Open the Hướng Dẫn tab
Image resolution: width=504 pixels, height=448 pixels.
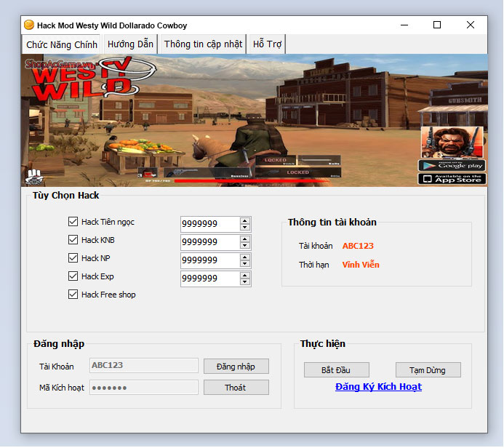[x=130, y=44]
